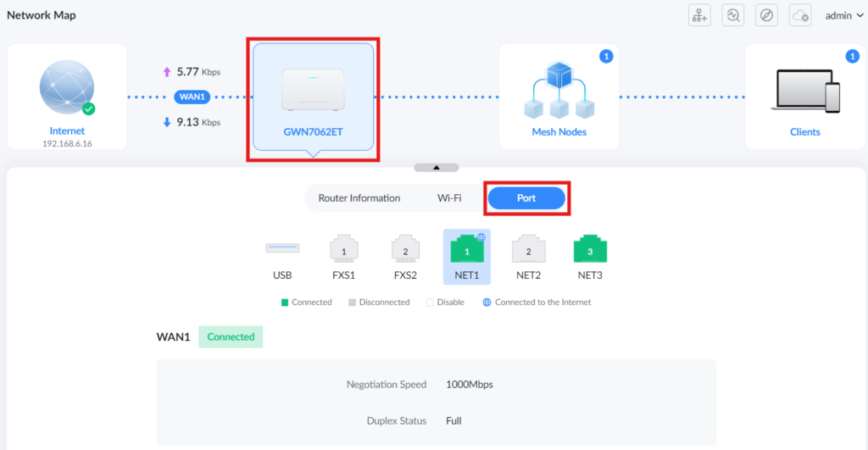Click the Clients count badge

tap(853, 56)
